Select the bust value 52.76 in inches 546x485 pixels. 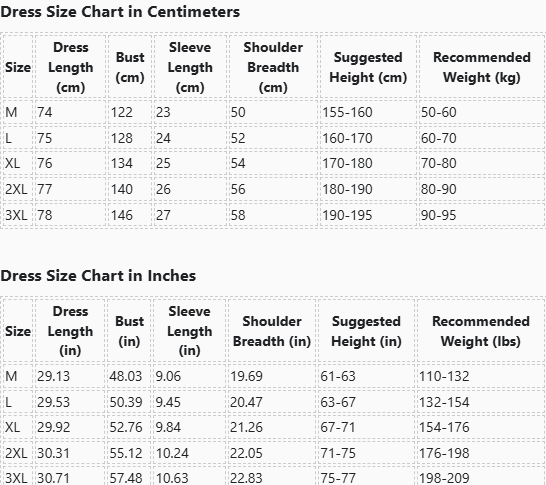(129, 427)
